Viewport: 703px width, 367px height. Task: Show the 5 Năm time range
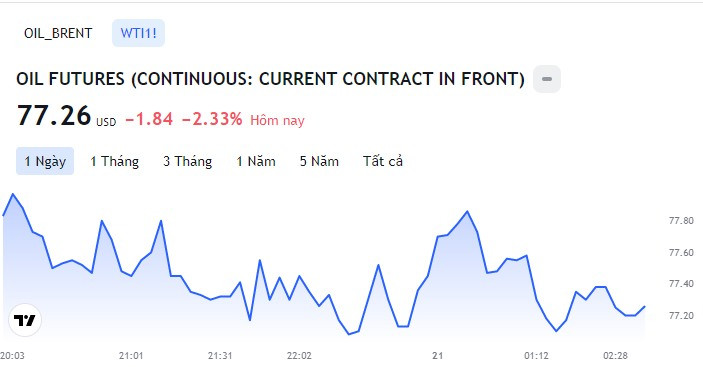click(x=319, y=161)
